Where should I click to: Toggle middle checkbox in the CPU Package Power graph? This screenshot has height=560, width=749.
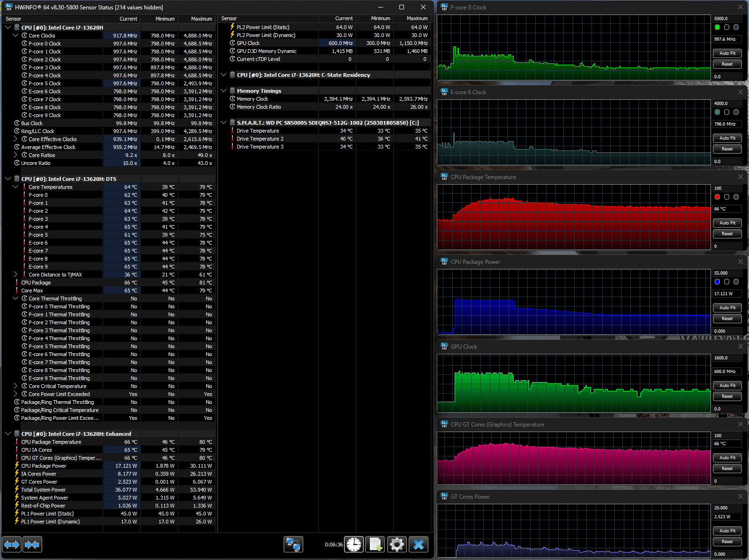pos(727,282)
